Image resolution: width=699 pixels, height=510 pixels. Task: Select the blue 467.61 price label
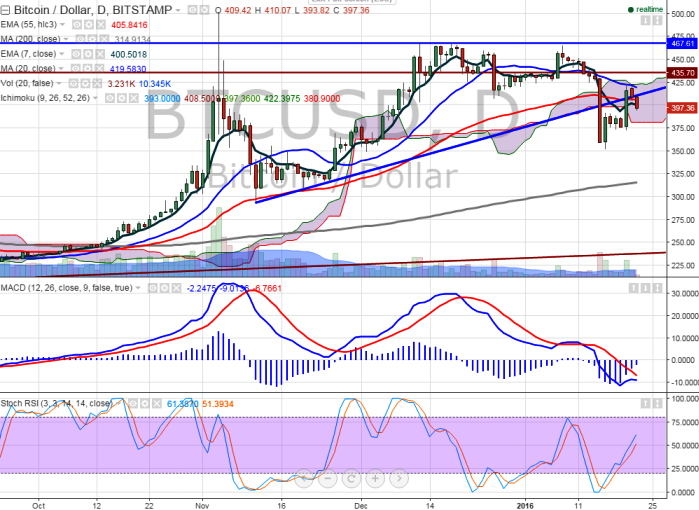(682, 43)
